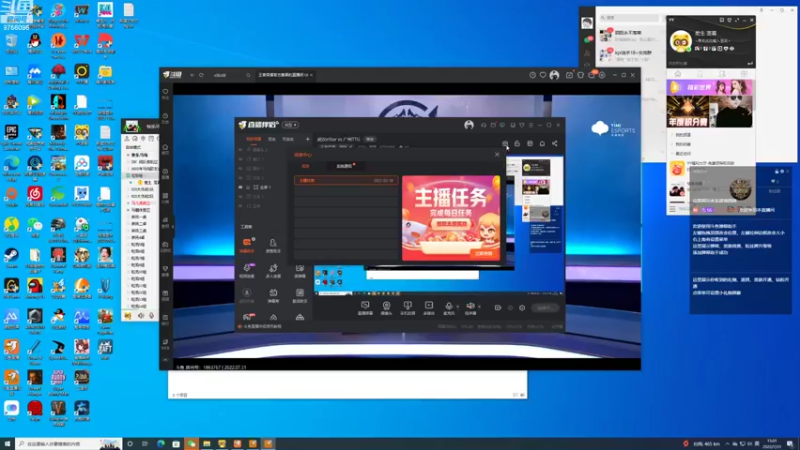Click the lock icon above the preview
Screen dimensions: 800x450
click(517, 144)
